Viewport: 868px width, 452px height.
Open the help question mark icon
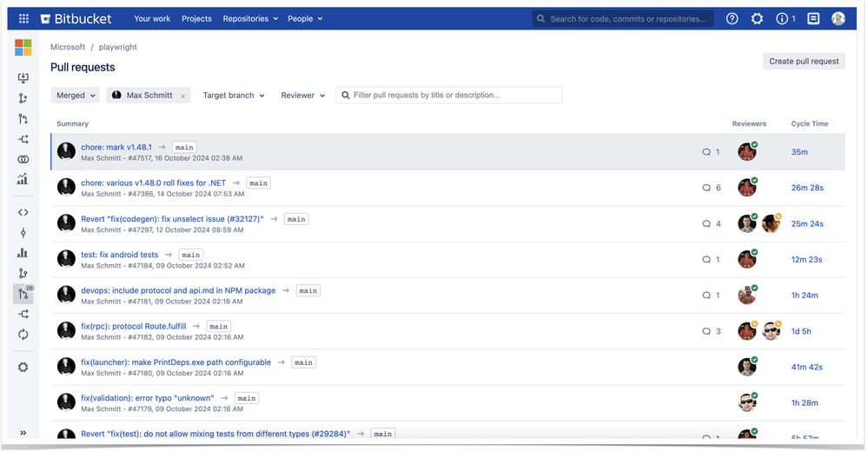click(x=732, y=19)
